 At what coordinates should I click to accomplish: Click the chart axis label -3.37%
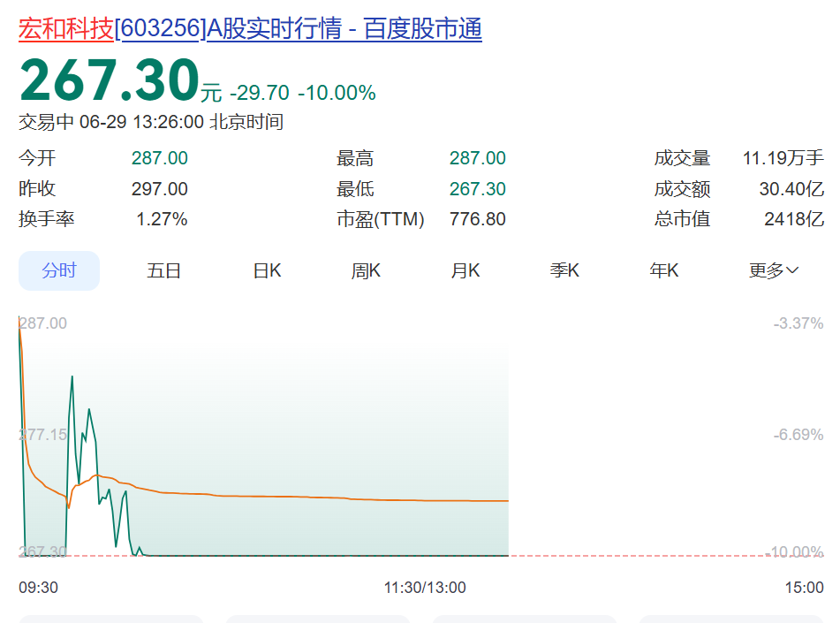(x=798, y=323)
